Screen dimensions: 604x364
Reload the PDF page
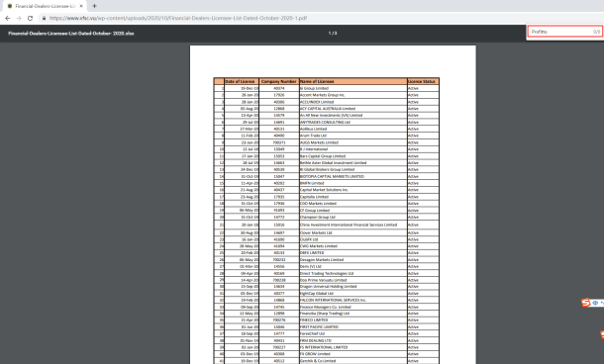pyautogui.click(x=30, y=18)
